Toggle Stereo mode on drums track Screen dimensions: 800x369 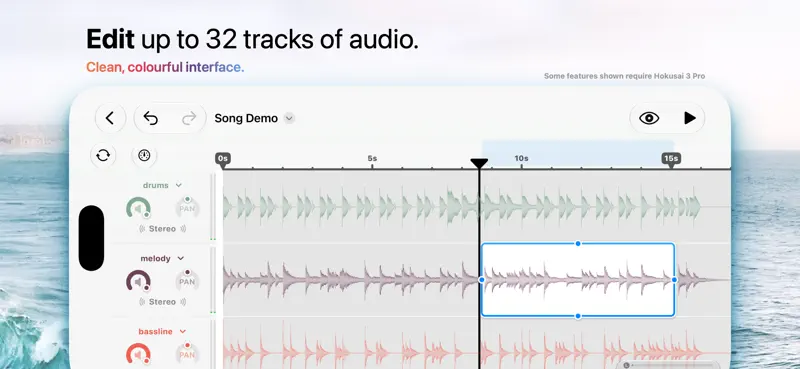point(162,229)
